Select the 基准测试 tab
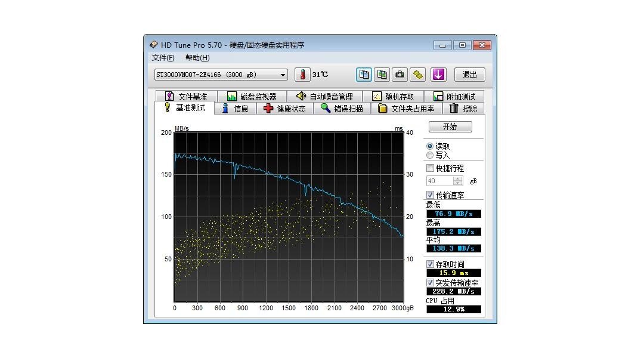 (185, 107)
